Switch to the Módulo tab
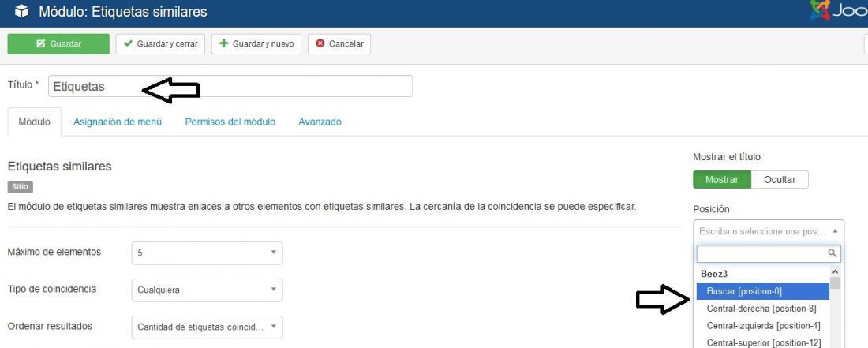 point(34,122)
